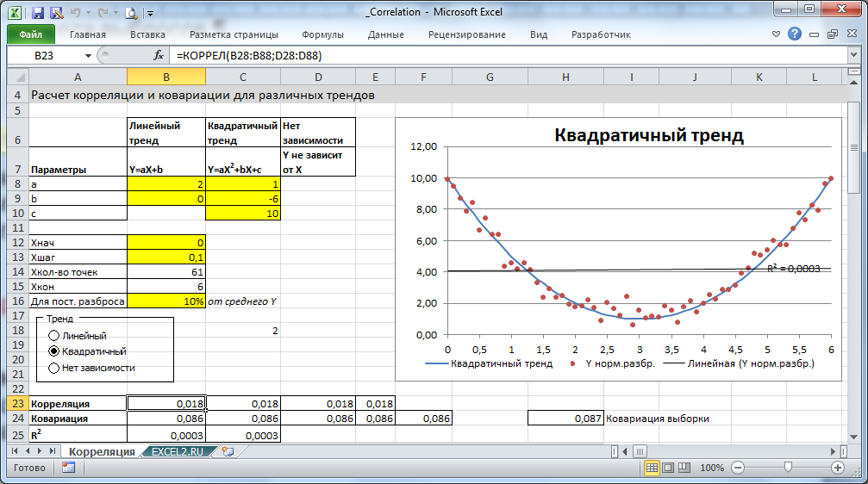Close the workbook window (inner X)
Viewport: 868px width, 484px height.
tap(852, 34)
